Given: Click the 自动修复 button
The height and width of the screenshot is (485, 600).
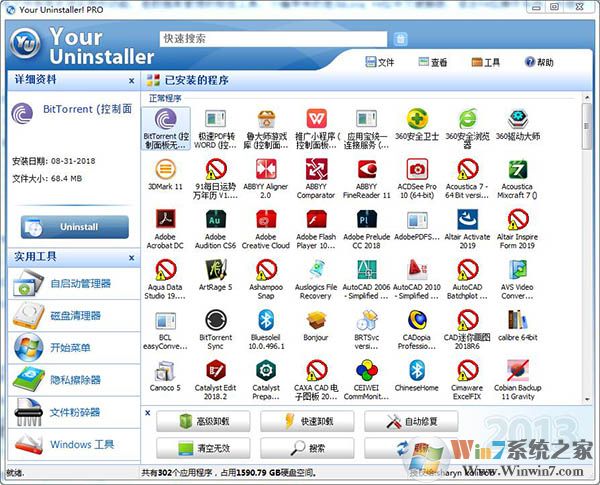Looking at the screenshot, I should pos(411,421).
